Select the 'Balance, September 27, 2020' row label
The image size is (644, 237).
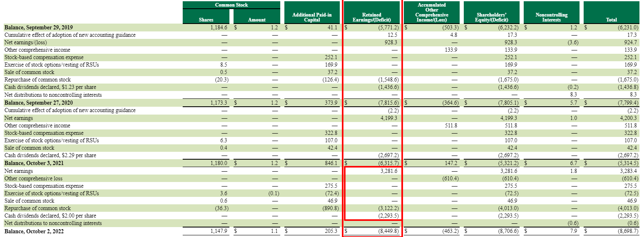click(x=38, y=103)
